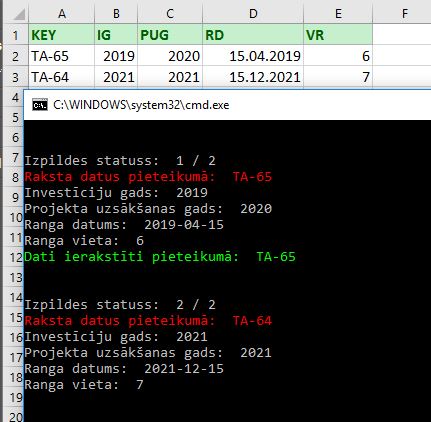Select row 1 header
The width and height of the screenshot is (431, 422).
15,35
